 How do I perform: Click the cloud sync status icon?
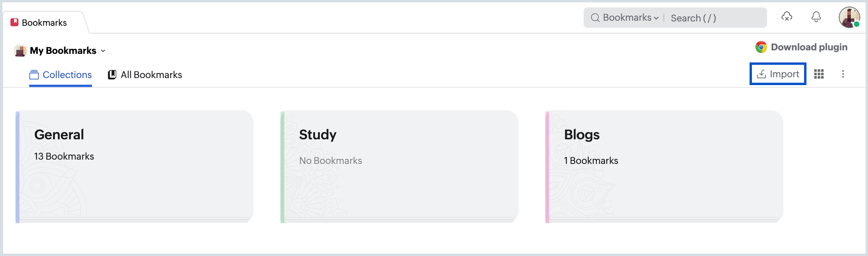tap(787, 17)
